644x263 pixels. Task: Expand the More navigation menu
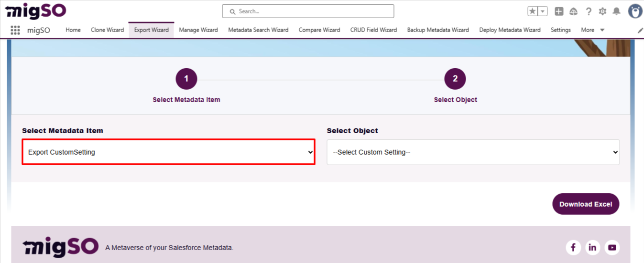coord(593,30)
